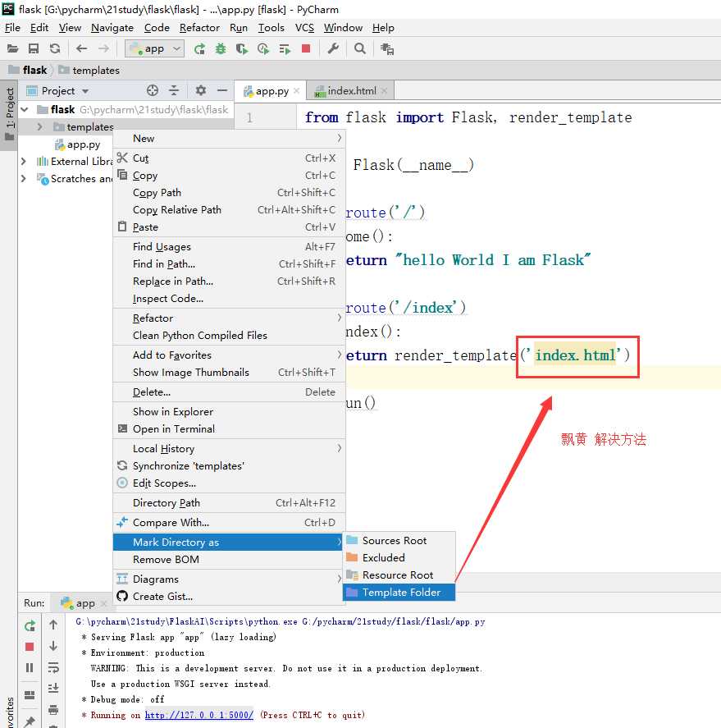Stop the app with the red square icon
This screenshot has width=721, height=728.
pos(306,48)
